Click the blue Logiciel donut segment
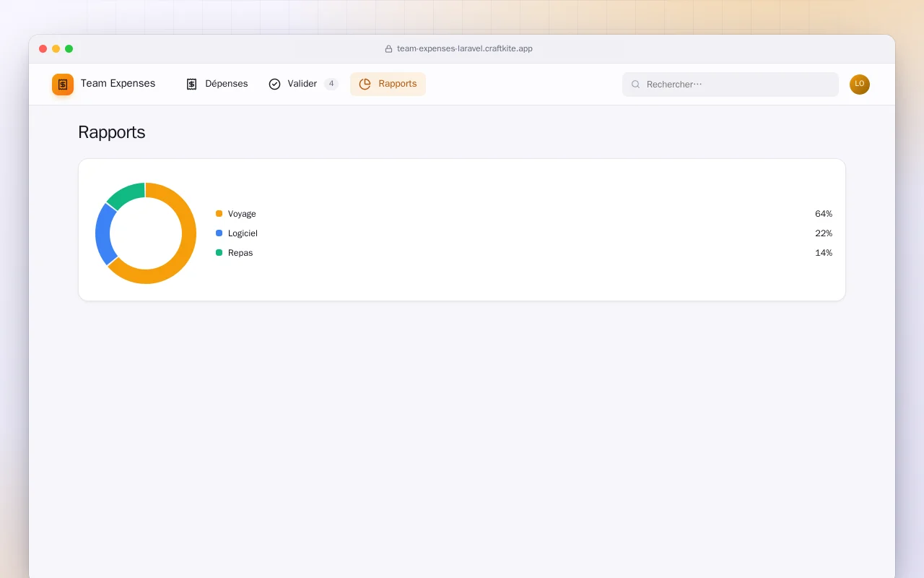Viewport: 924px width, 578px height. 103,235
